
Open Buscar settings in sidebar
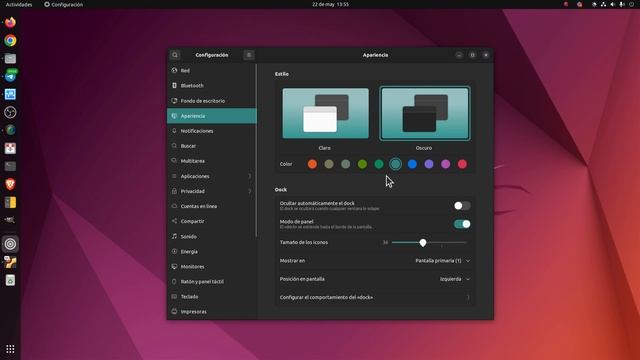[x=211, y=146]
